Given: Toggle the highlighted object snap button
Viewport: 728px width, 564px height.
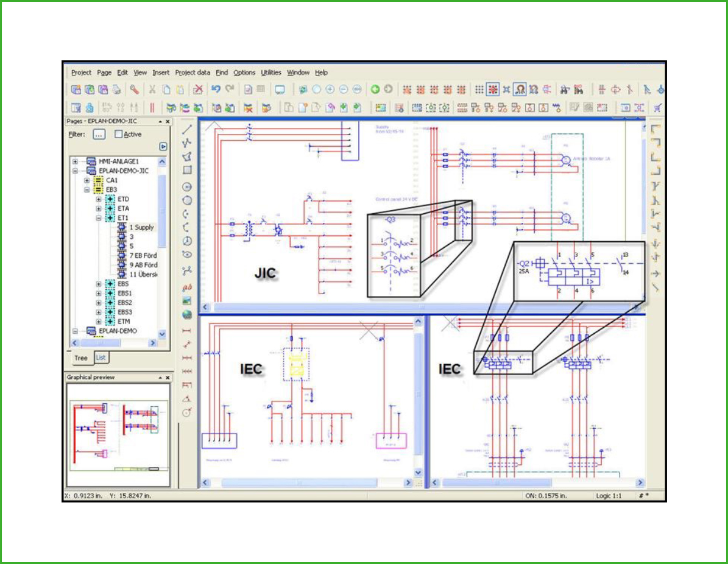Looking at the screenshot, I should click(x=520, y=90).
